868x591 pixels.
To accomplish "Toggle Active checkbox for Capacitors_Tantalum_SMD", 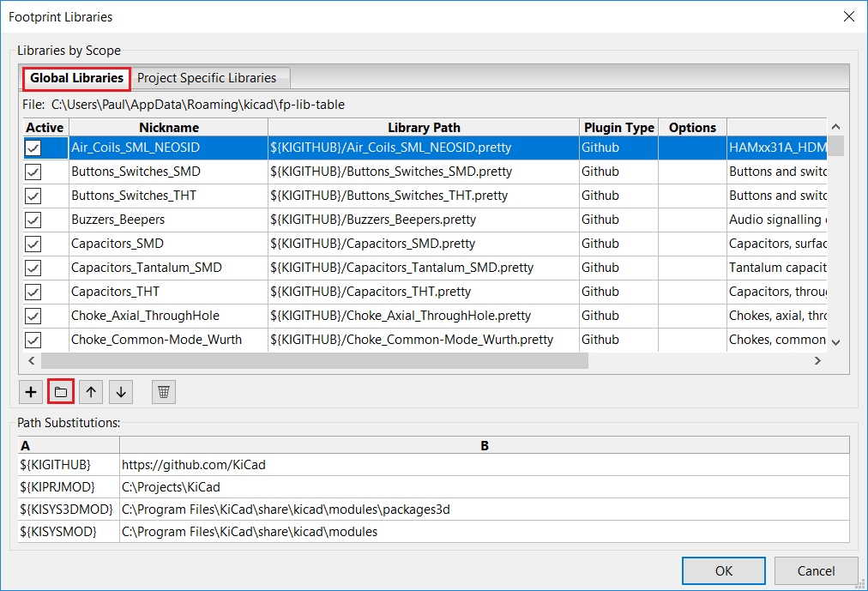I will [33, 268].
